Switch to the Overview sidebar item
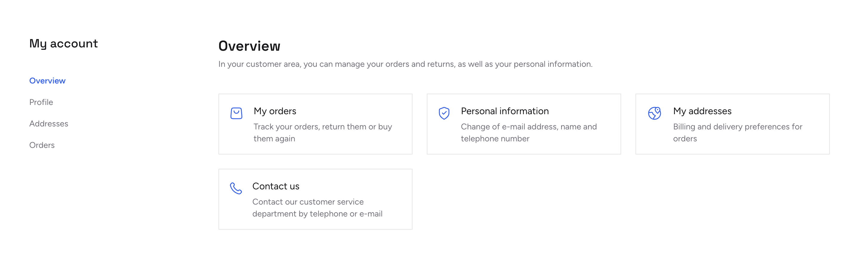Screen dimensions: 868x263 [47, 81]
